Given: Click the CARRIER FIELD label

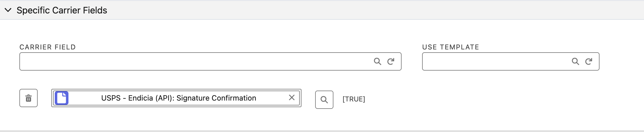Looking at the screenshot, I should 47,47.
